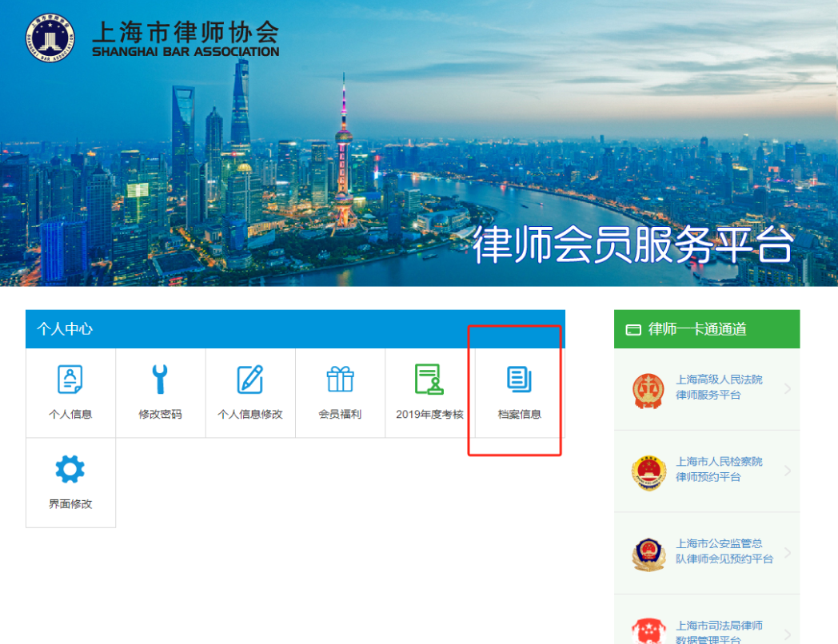
Task: Click the 界面修改 gear icon
Action: click(x=70, y=469)
